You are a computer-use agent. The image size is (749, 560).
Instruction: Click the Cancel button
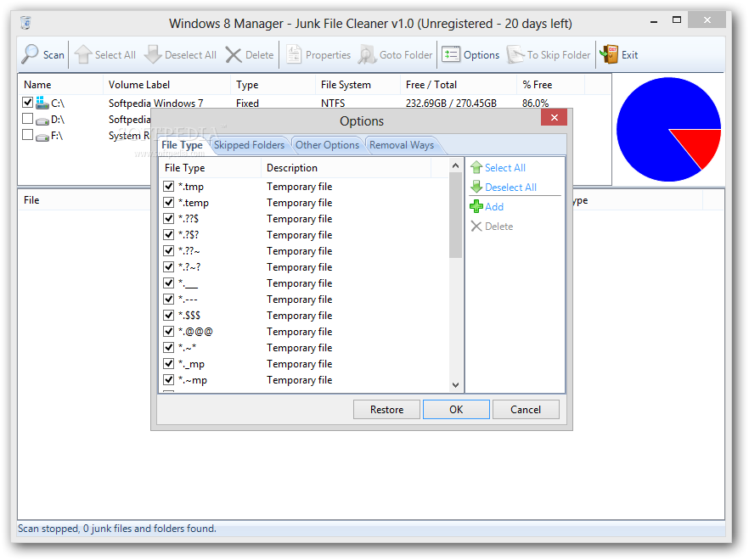click(526, 410)
